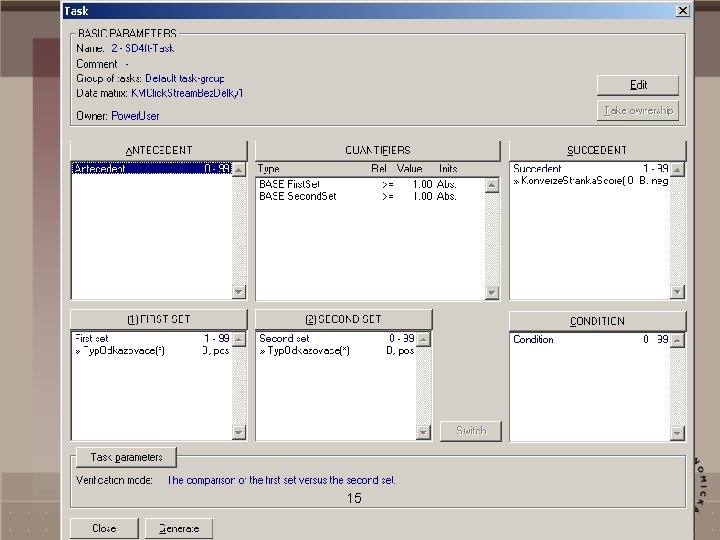
Task: Click the Edit button
Action: coord(638,85)
